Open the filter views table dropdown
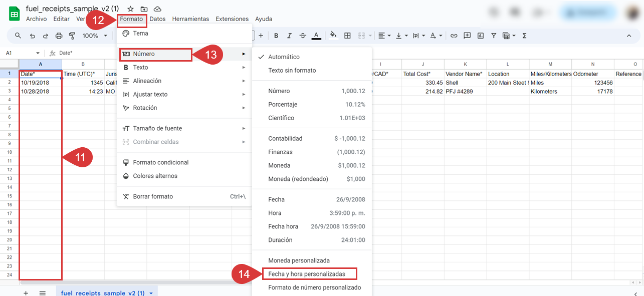Screen dimensions: 644x296 [x=509, y=36]
